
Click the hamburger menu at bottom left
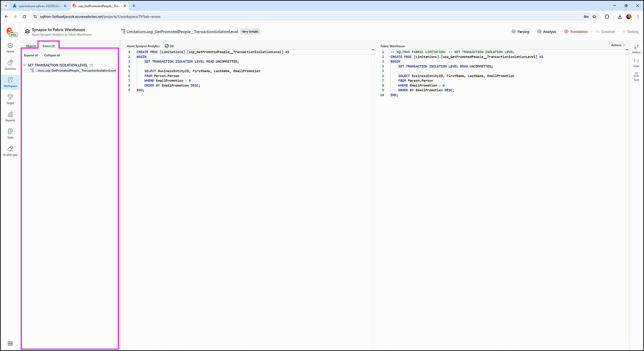(x=10, y=343)
